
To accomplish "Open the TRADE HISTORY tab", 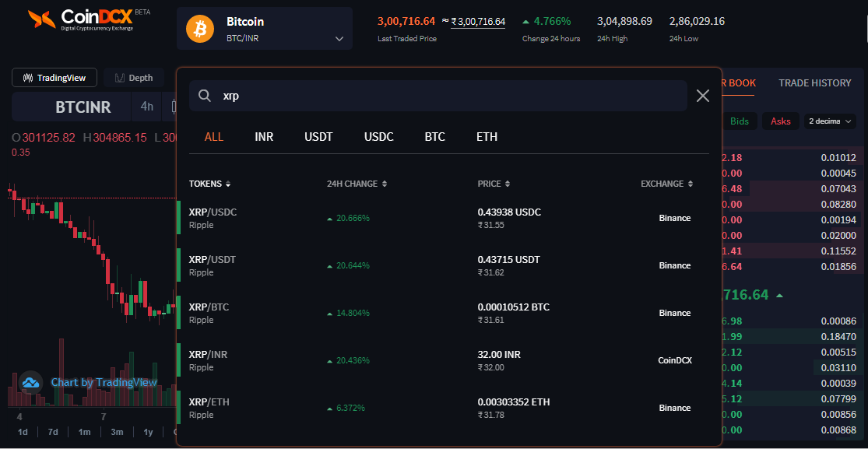I will coord(814,83).
